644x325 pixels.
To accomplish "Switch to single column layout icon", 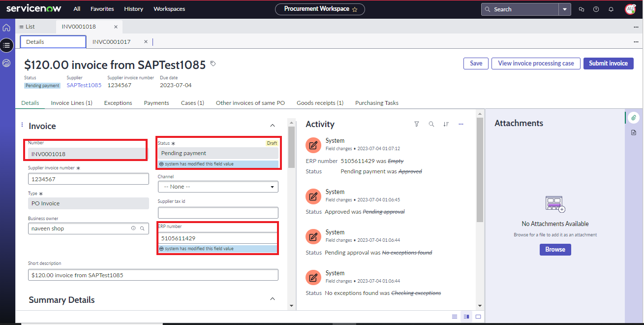I will pyautogui.click(x=455, y=317).
